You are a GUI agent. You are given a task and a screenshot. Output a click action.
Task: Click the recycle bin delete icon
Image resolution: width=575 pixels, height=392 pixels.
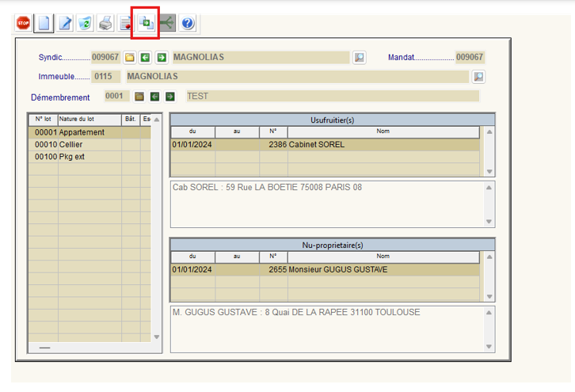(85, 23)
